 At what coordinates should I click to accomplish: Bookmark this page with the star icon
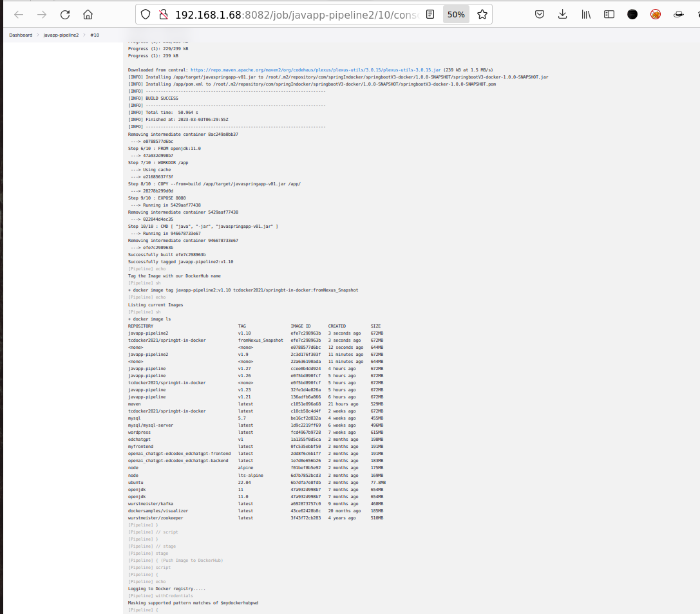click(482, 15)
